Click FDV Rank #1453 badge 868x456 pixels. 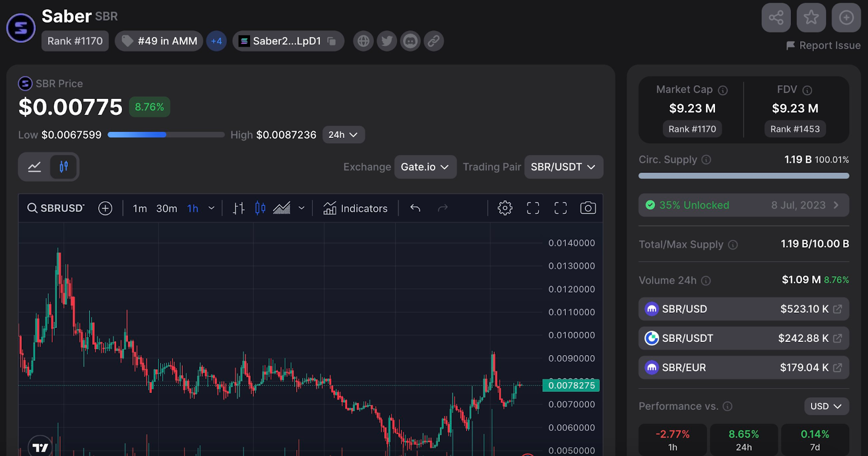point(795,129)
